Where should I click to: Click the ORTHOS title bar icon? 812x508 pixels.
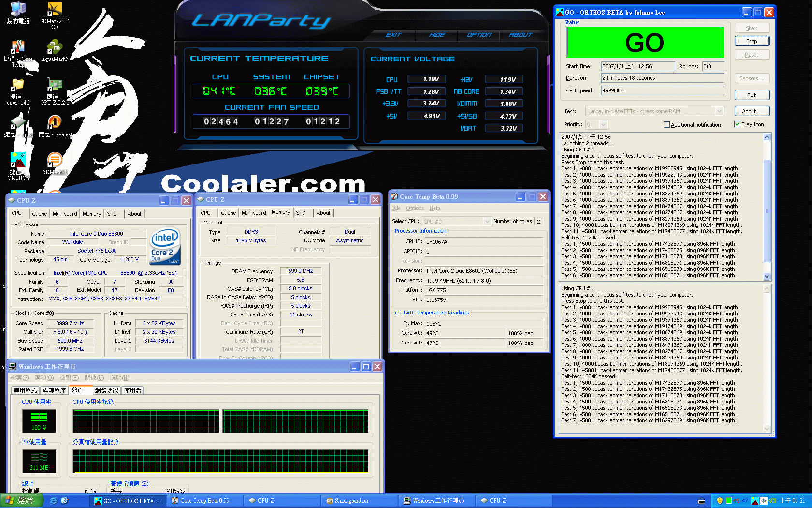[560, 12]
